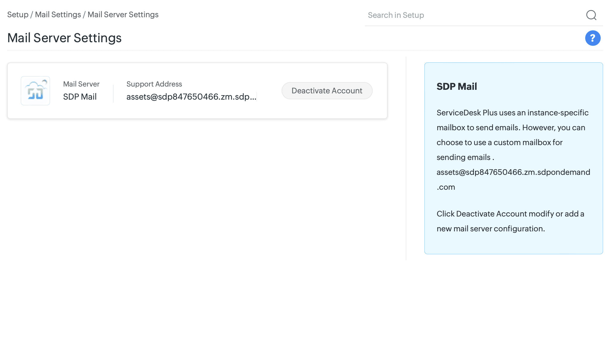Click the truncated support email address
This screenshot has width=612, height=364.
pyautogui.click(x=191, y=97)
